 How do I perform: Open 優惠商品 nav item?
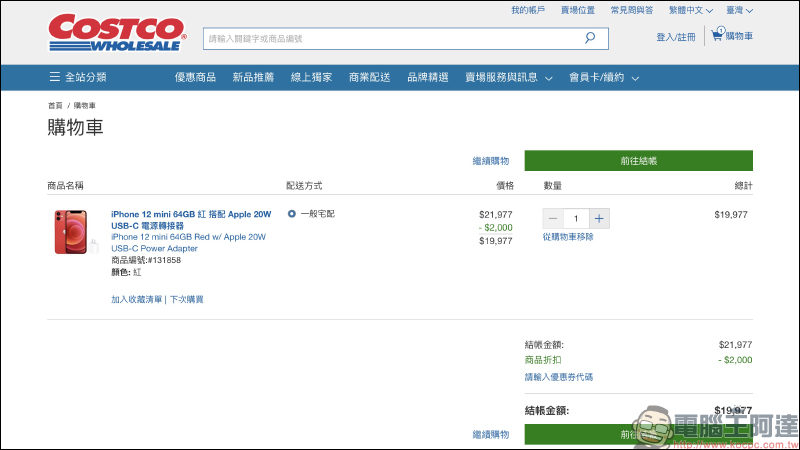[x=195, y=78]
